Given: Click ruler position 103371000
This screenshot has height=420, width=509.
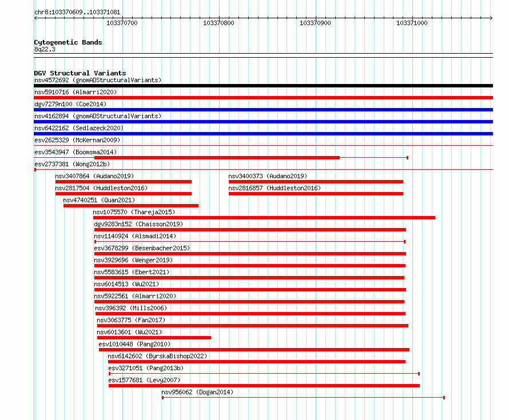Looking at the screenshot, I should pos(412,23).
